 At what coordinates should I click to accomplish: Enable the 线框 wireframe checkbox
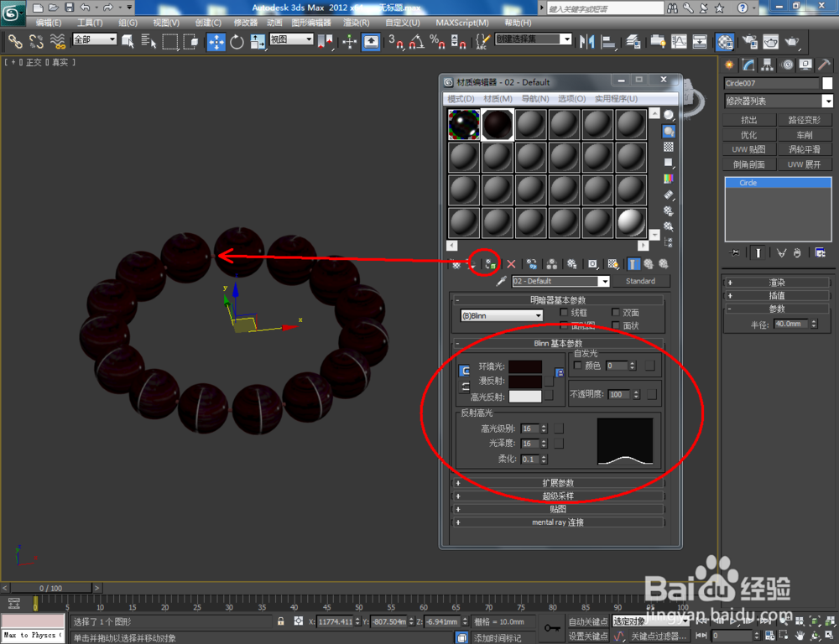563,312
